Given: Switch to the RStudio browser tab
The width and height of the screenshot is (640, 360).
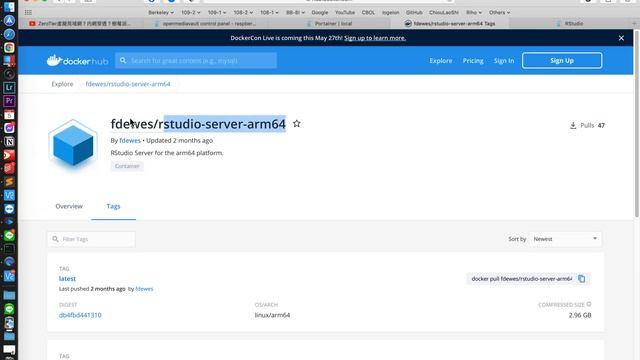Looking at the screenshot, I should pyautogui.click(x=570, y=24).
